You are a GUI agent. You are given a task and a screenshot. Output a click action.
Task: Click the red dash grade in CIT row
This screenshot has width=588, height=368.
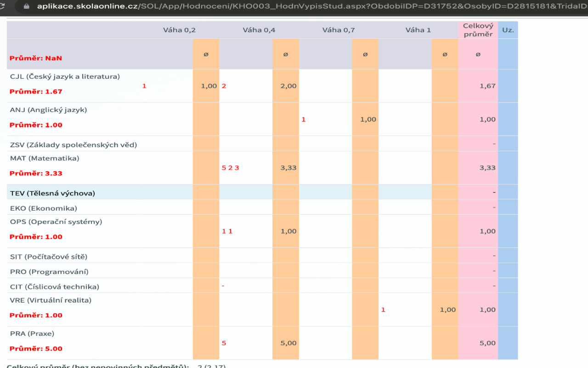(223, 286)
